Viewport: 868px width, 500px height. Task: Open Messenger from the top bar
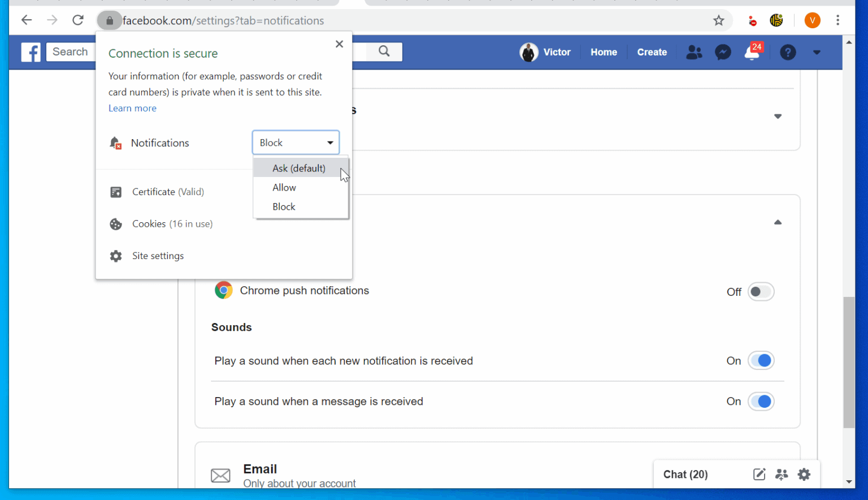(723, 52)
